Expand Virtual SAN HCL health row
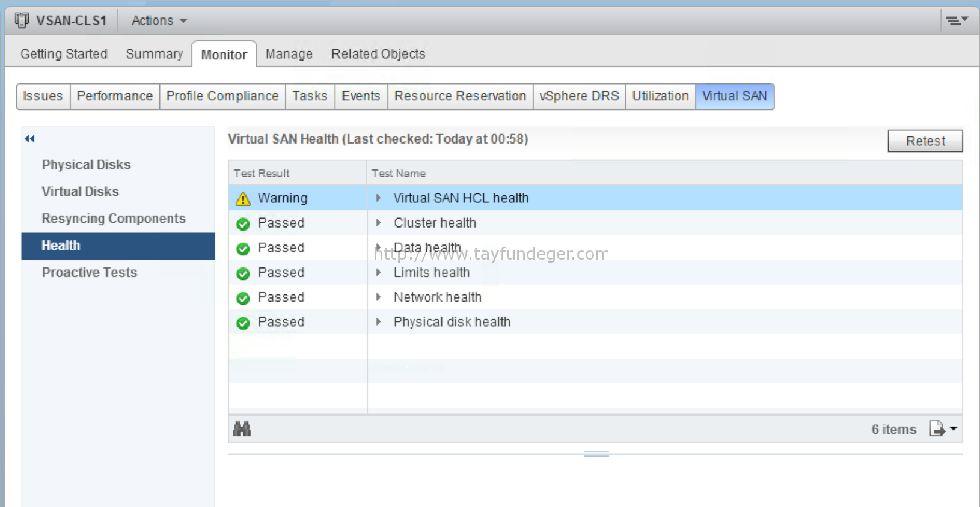The image size is (980, 507). 378,198
